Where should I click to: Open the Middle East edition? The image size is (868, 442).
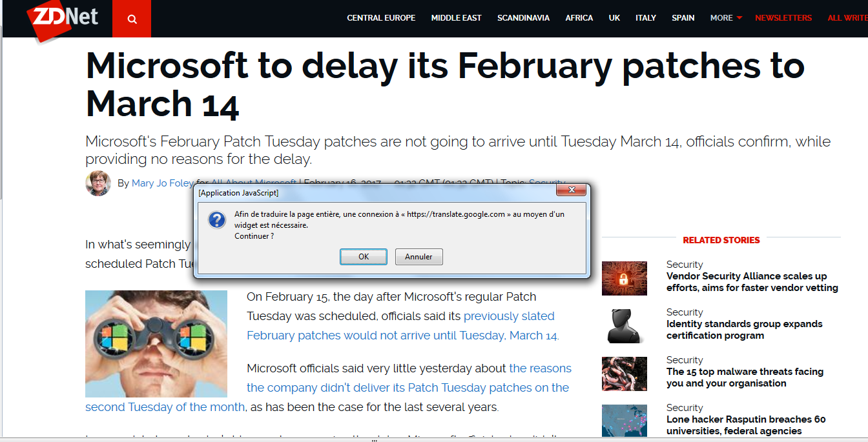tap(457, 18)
